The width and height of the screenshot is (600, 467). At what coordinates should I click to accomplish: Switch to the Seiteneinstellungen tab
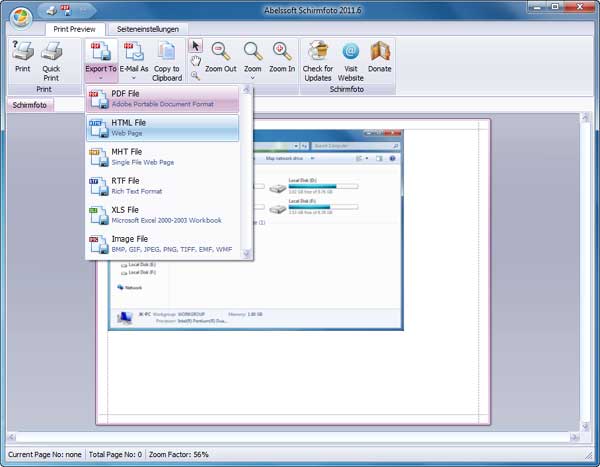pos(148,29)
